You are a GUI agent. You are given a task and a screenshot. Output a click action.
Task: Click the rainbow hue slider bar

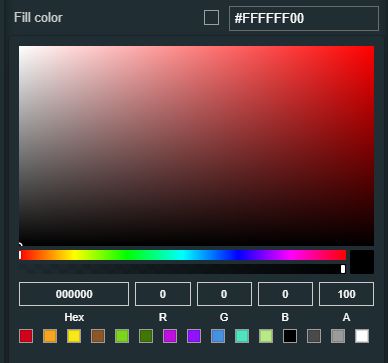click(x=183, y=255)
